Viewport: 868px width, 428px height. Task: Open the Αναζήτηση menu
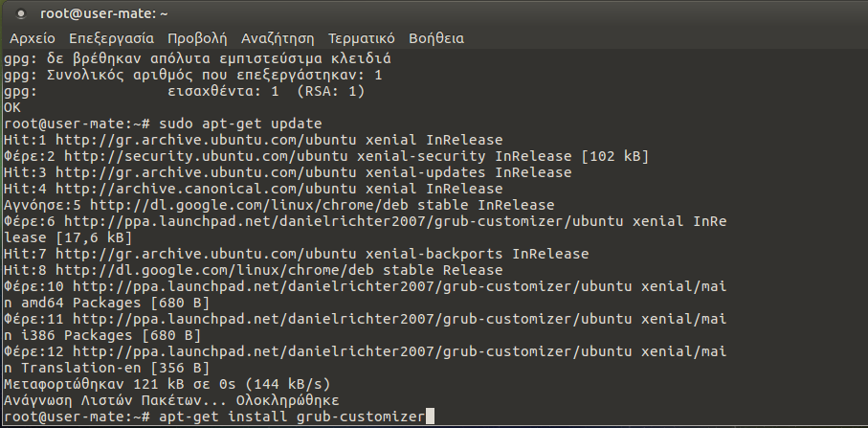pyautogui.click(x=278, y=39)
